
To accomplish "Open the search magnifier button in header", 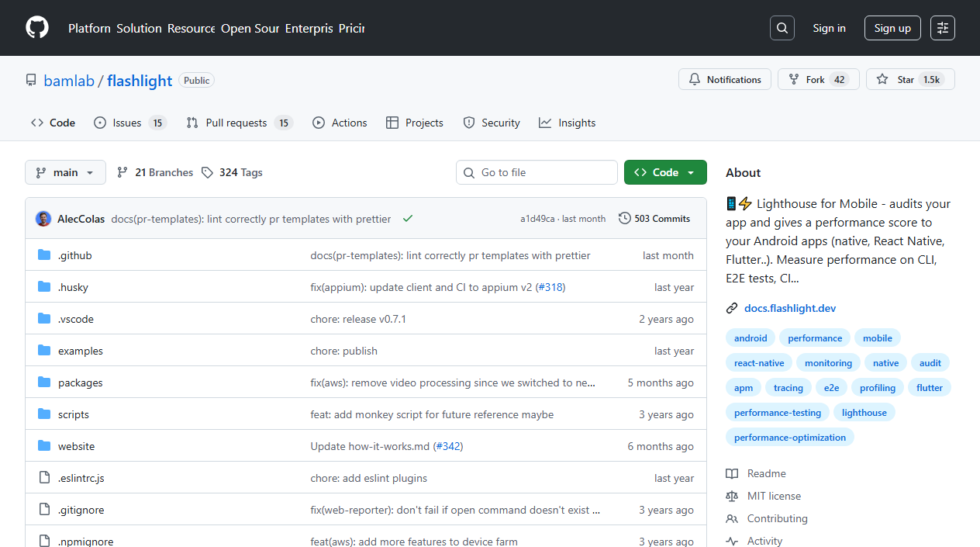I will pos(782,28).
